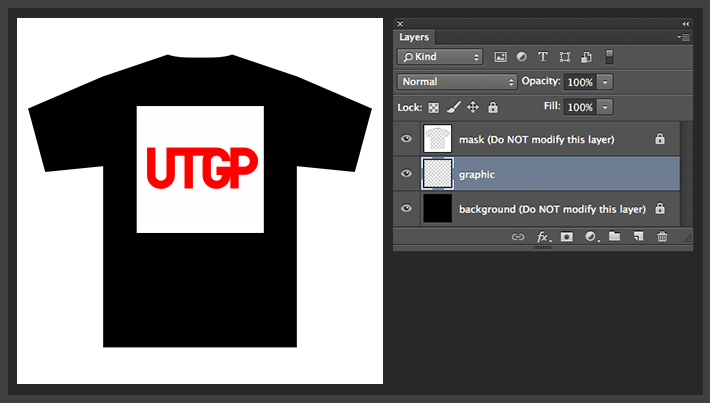
Task: Delete layer with the trash icon
Action: click(661, 237)
